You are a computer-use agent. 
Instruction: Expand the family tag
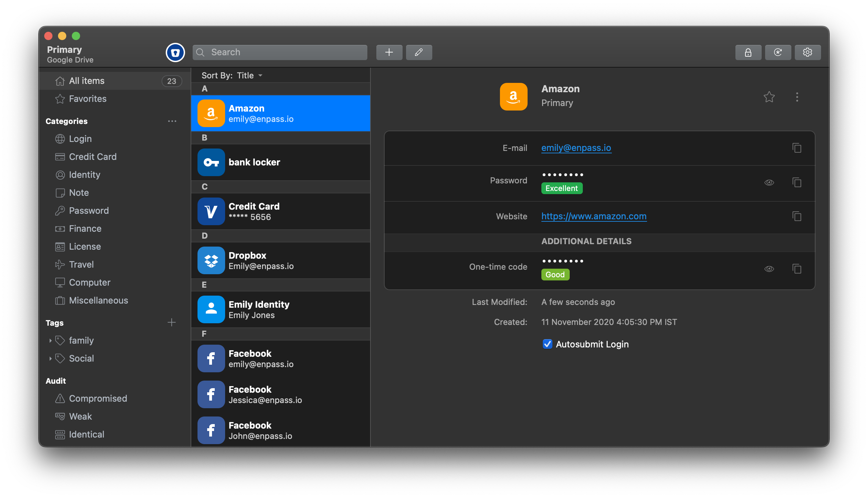click(50, 341)
